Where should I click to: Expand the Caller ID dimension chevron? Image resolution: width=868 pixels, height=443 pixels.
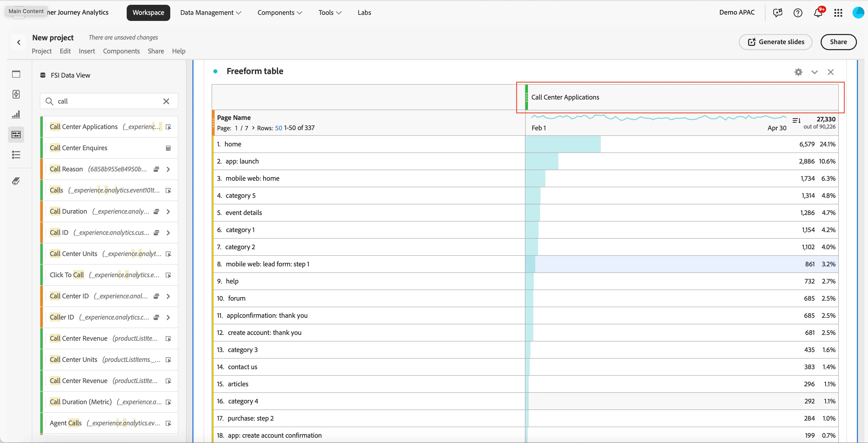(x=168, y=317)
